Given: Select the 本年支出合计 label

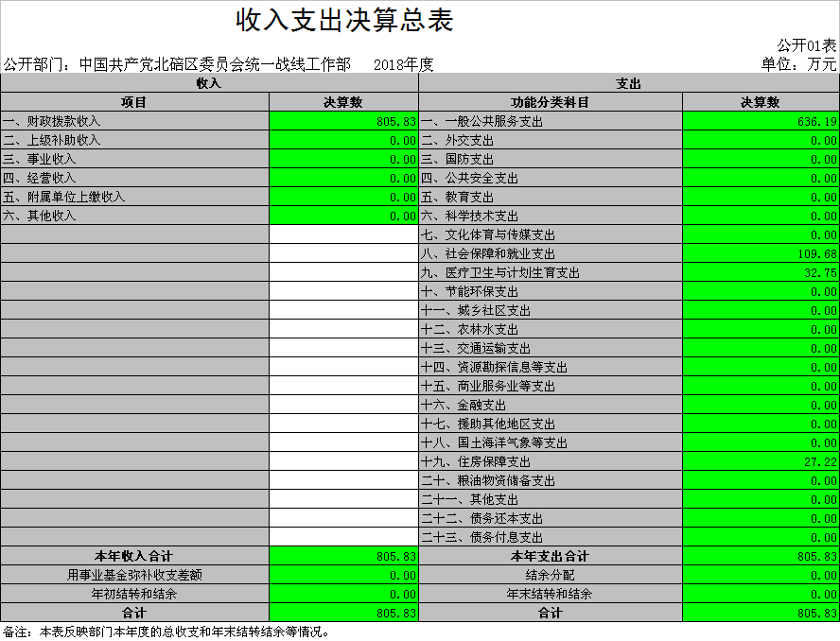Looking at the screenshot, I should [x=551, y=556].
